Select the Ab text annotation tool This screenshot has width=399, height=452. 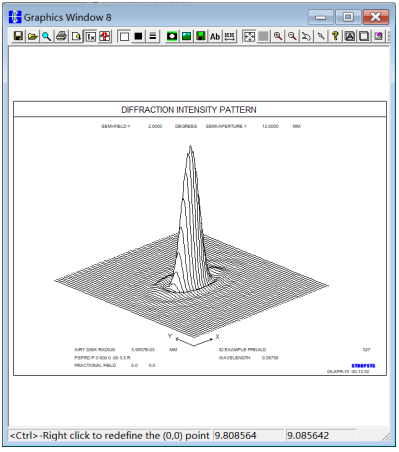coord(215,36)
